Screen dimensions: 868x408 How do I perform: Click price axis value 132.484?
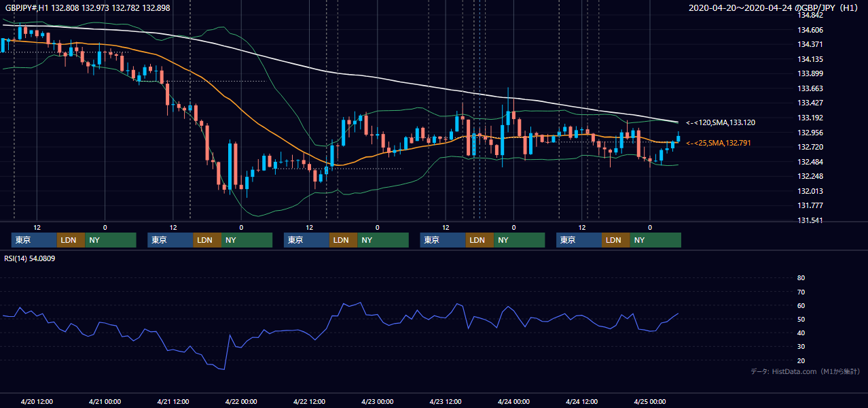[x=810, y=162]
